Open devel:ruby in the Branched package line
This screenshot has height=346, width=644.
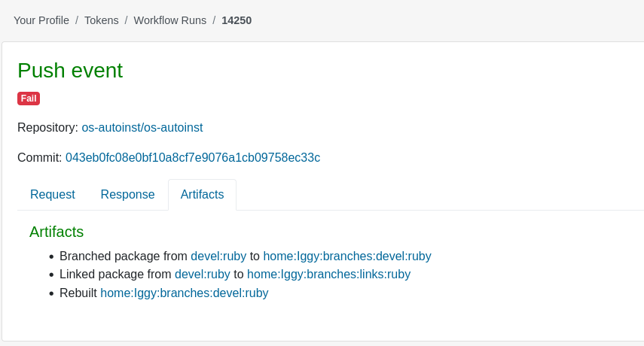point(218,256)
